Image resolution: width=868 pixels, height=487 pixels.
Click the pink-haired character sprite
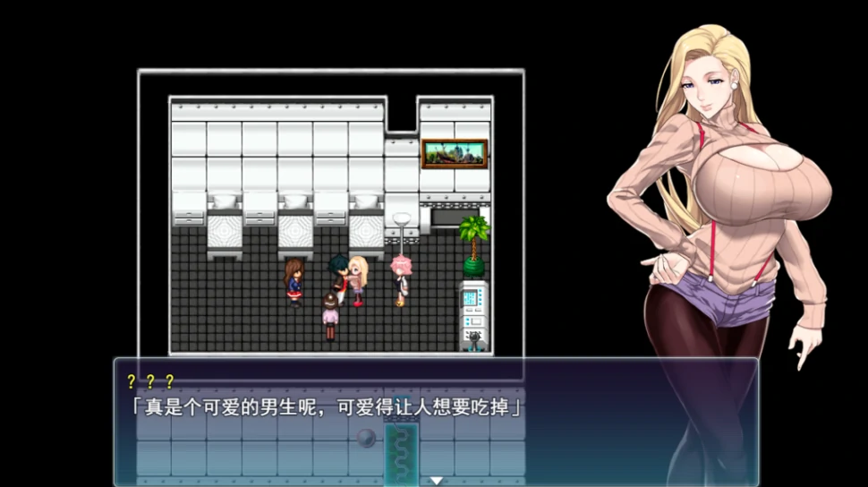pos(400,279)
